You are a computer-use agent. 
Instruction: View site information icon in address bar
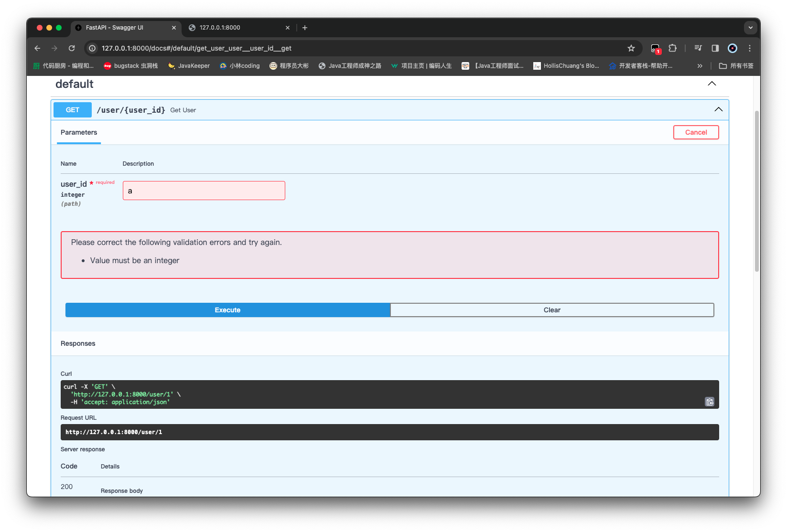pyautogui.click(x=92, y=48)
